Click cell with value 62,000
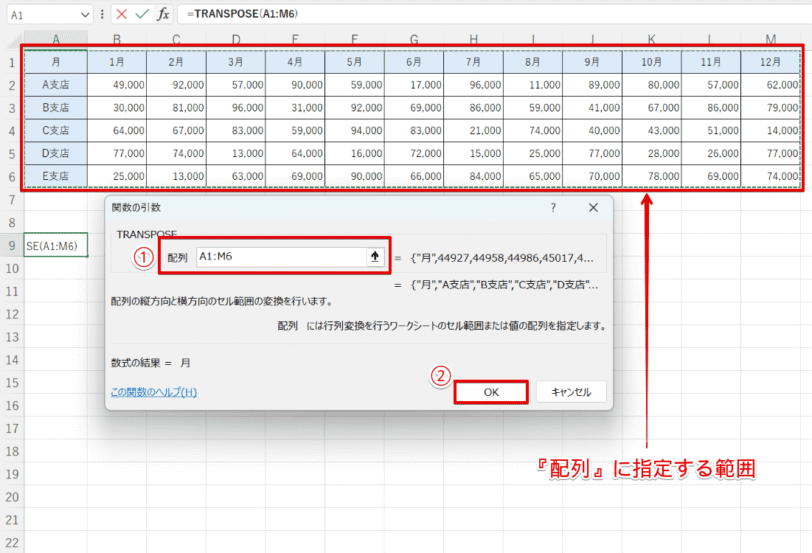The width and height of the screenshot is (812, 553). click(x=771, y=85)
